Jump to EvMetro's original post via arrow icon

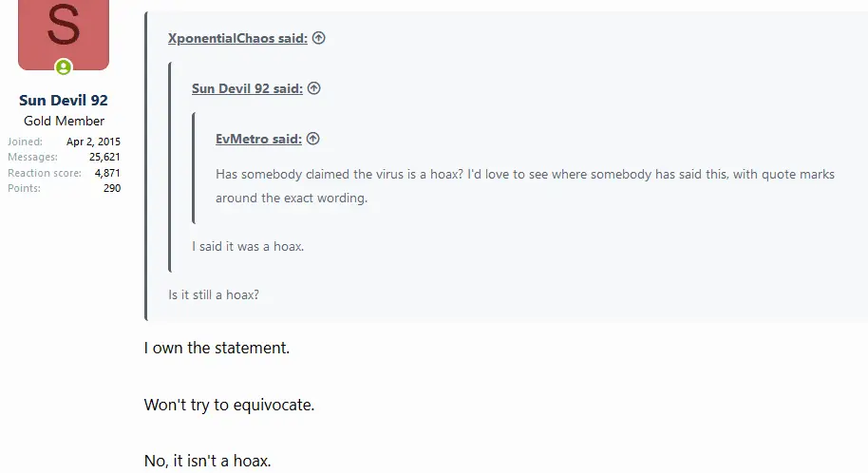tap(313, 139)
